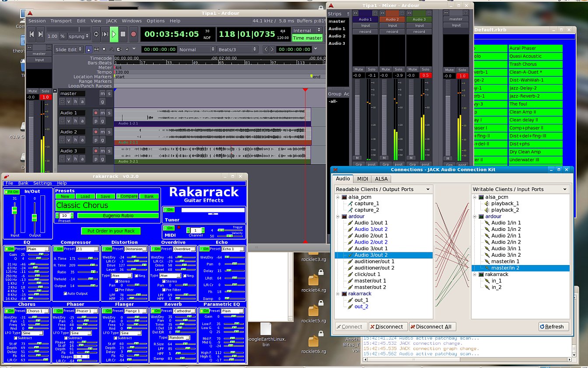Switch to ALSA tab in JACK Connections
Screen dimensions: 588x368
pos(381,178)
